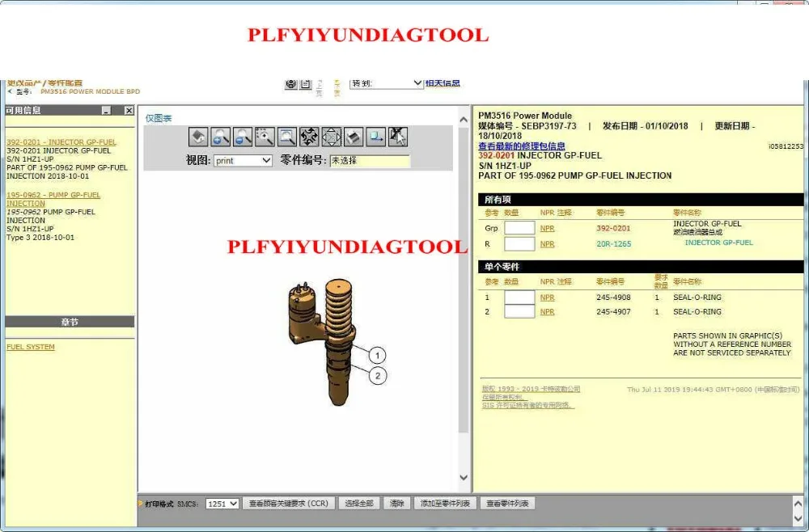
Task: Click the zoom out magnifier icon
Action: tap(243, 137)
